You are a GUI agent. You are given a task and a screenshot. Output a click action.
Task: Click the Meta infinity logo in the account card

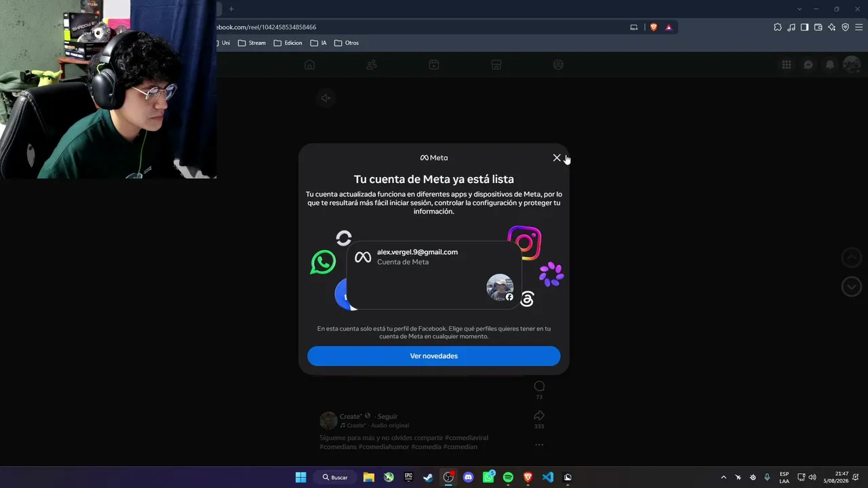(363, 257)
